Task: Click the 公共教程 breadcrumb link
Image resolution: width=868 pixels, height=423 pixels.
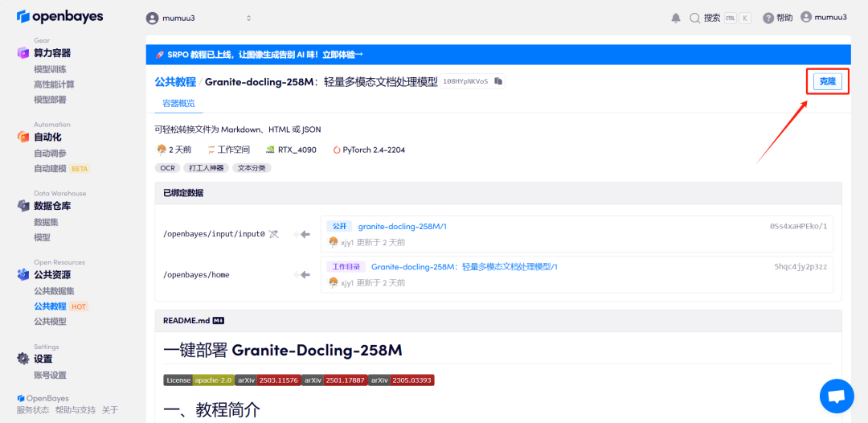Action: click(175, 81)
